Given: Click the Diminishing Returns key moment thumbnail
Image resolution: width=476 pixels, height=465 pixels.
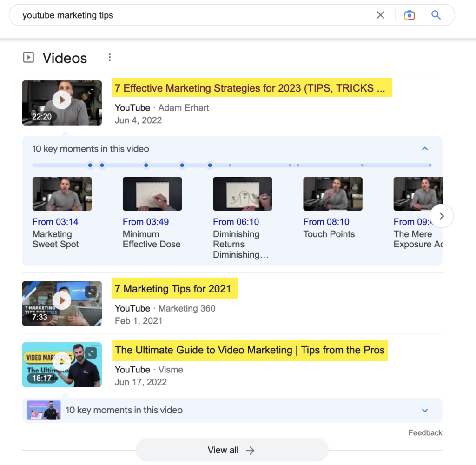Looking at the screenshot, I should click(x=242, y=194).
